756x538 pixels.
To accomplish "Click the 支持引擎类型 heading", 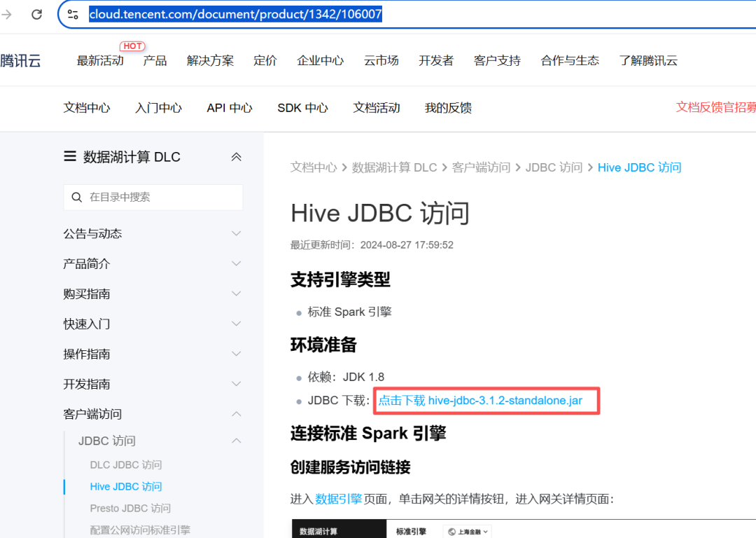I will 340,279.
